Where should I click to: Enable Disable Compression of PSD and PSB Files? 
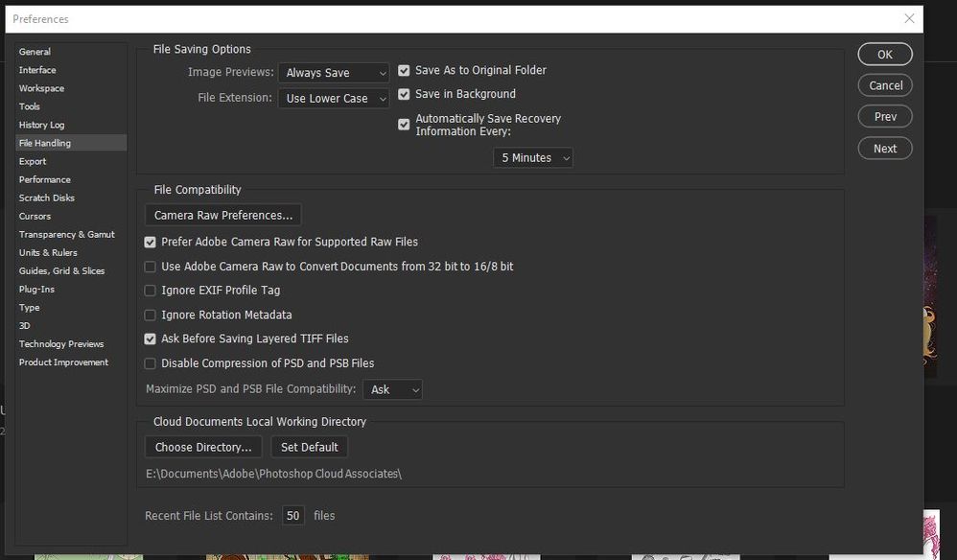(150, 363)
